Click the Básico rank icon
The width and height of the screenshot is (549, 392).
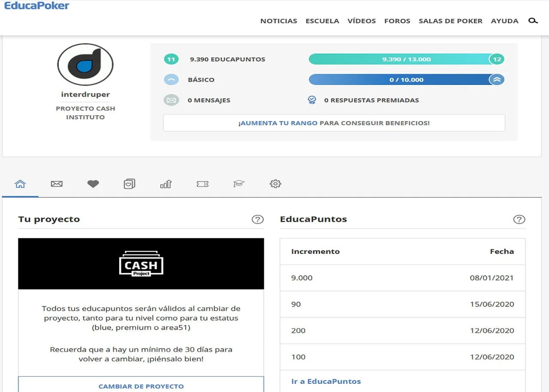pos(171,80)
